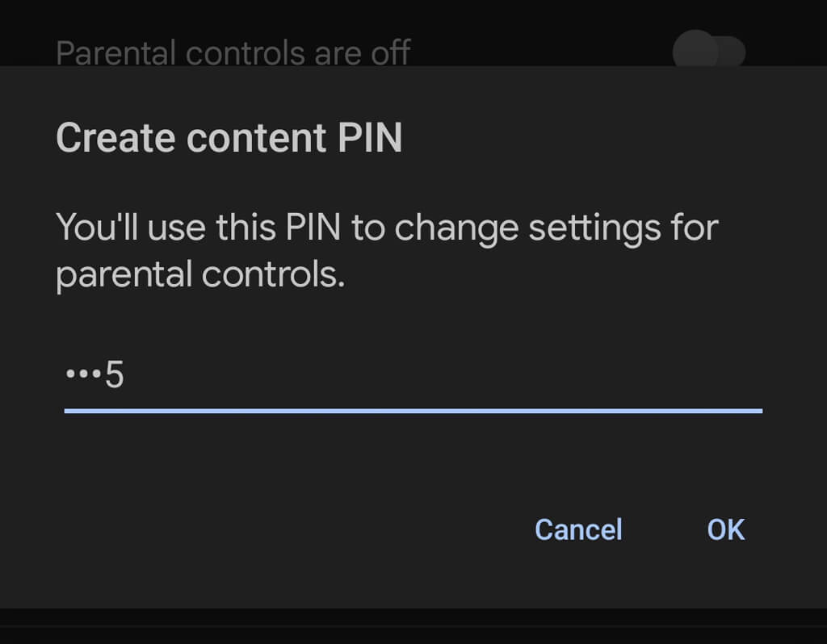Click the PIN description text
The image size is (827, 644).
(x=386, y=251)
